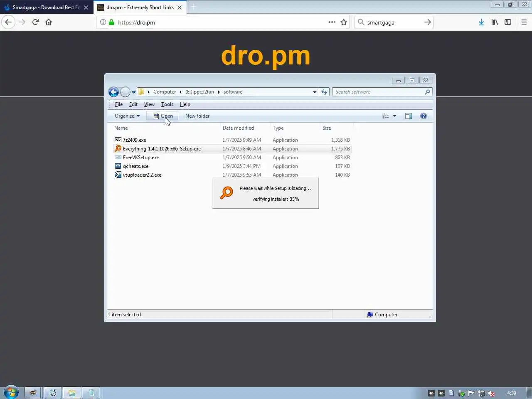Open the folder taskbar button

72,393
